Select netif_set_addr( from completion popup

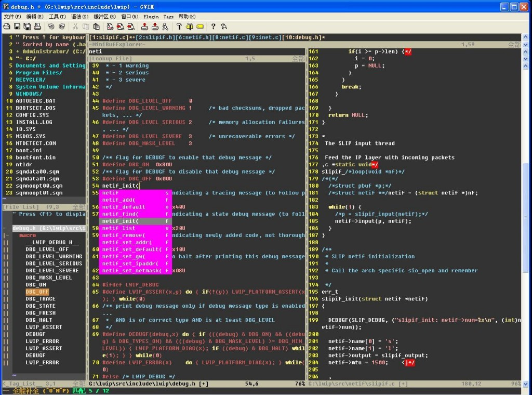(x=126, y=242)
